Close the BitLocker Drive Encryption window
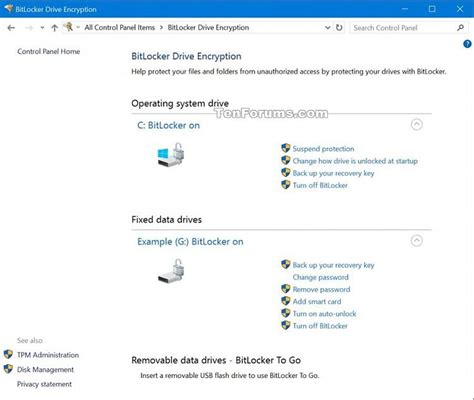The image size is (474, 400). (460, 9)
